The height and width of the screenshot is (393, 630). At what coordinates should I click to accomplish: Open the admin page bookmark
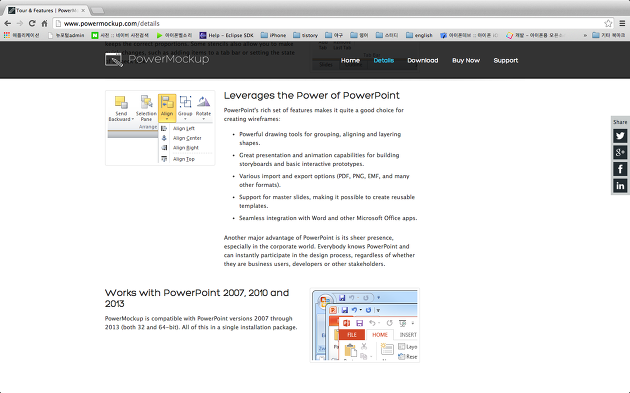coord(66,35)
